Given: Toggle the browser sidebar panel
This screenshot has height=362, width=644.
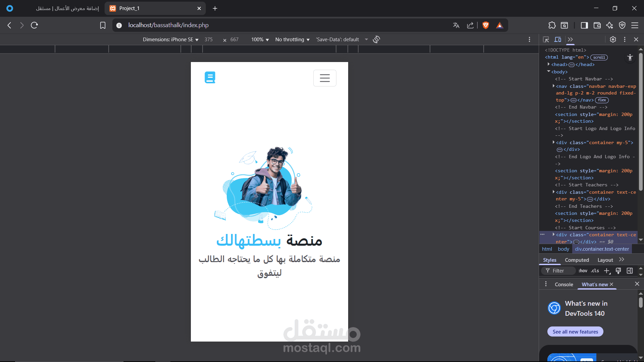Looking at the screenshot, I should coord(584,25).
